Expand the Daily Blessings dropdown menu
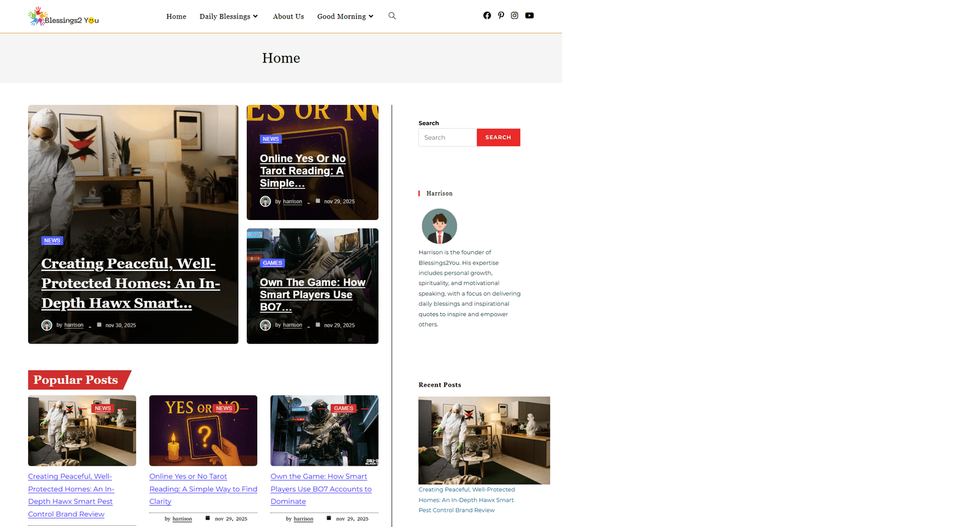Viewport: 980px width, 527px height. click(228, 17)
